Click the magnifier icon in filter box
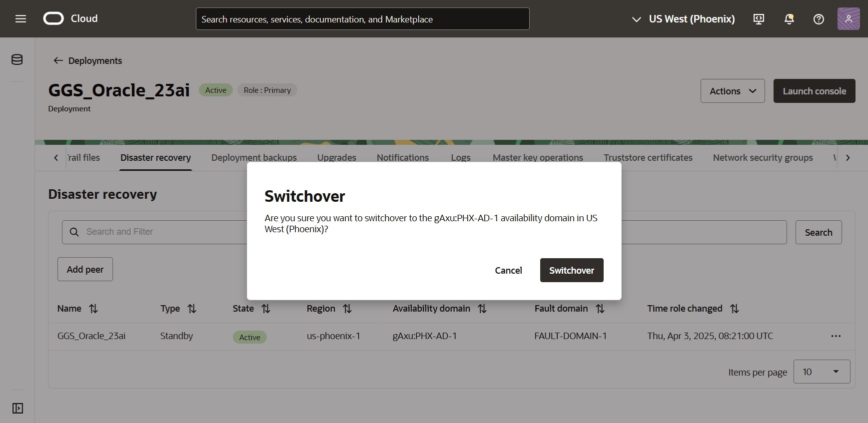This screenshot has height=423, width=868. [74, 232]
